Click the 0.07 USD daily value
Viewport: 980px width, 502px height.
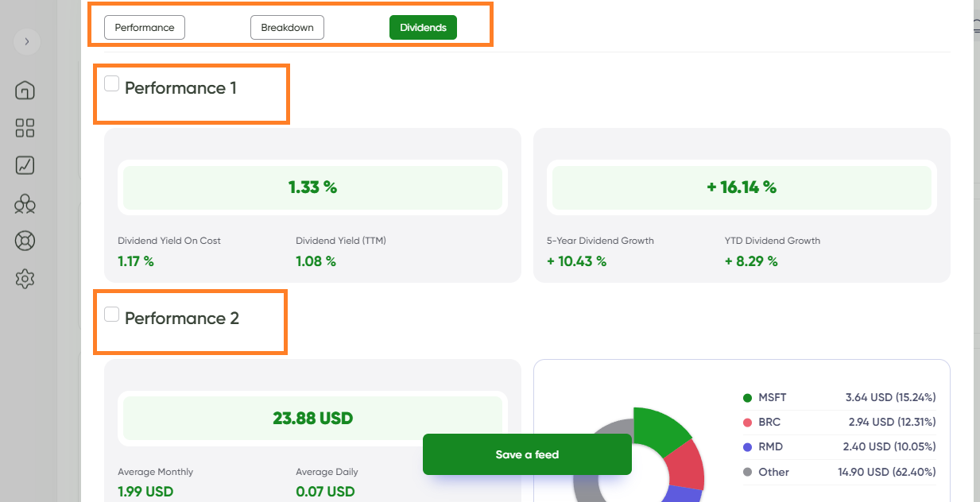pyautogui.click(x=325, y=492)
